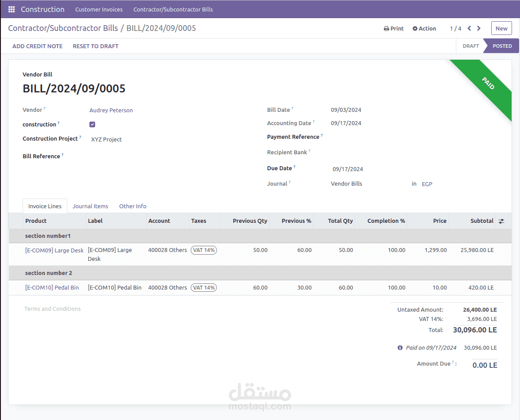This screenshot has width=520, height=420.
Task: Click help mark next to Construction Project
Action: (x=80, y=137)
